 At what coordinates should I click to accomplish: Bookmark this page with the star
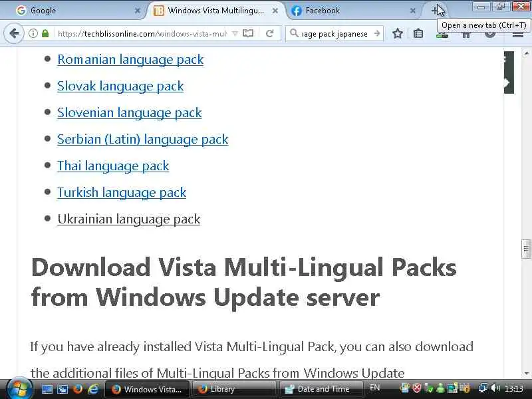(x=397, y=33)
